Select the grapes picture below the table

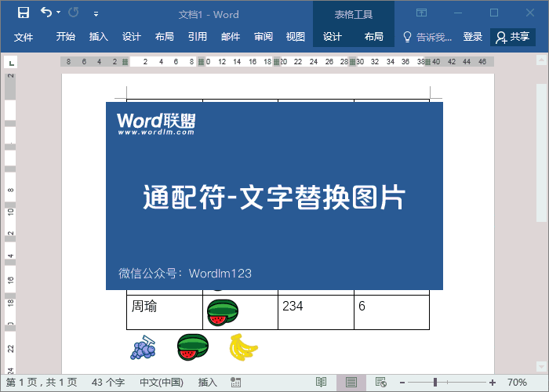click(143, 347)
